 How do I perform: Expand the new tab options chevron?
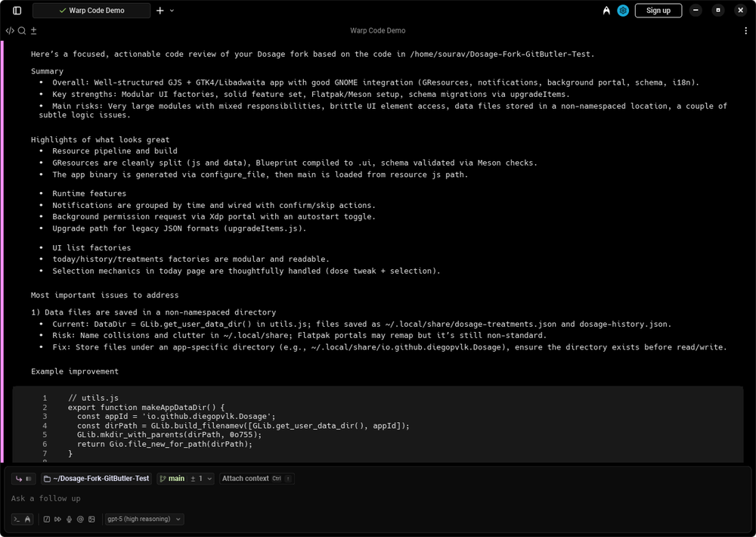tap(172, 11)
